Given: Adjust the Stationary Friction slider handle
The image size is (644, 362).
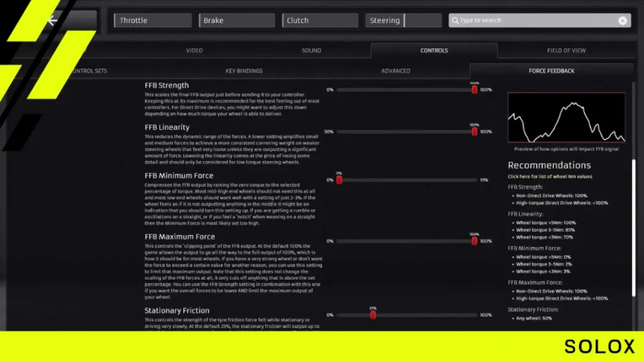Looking at the screenshot, I should click(x=373, y=315).
